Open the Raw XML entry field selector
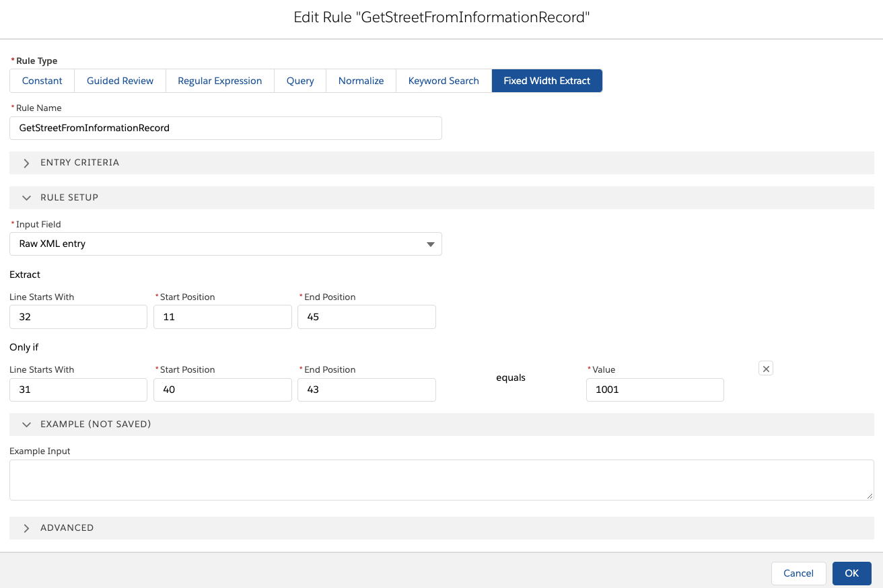The image size is (883, 588). pos(225,244)
